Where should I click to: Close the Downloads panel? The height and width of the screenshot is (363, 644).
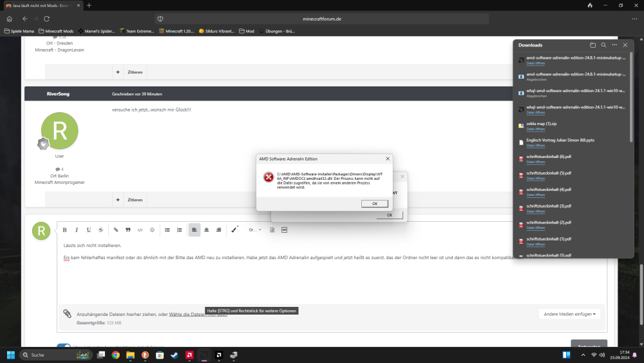(x=625, y=45)
